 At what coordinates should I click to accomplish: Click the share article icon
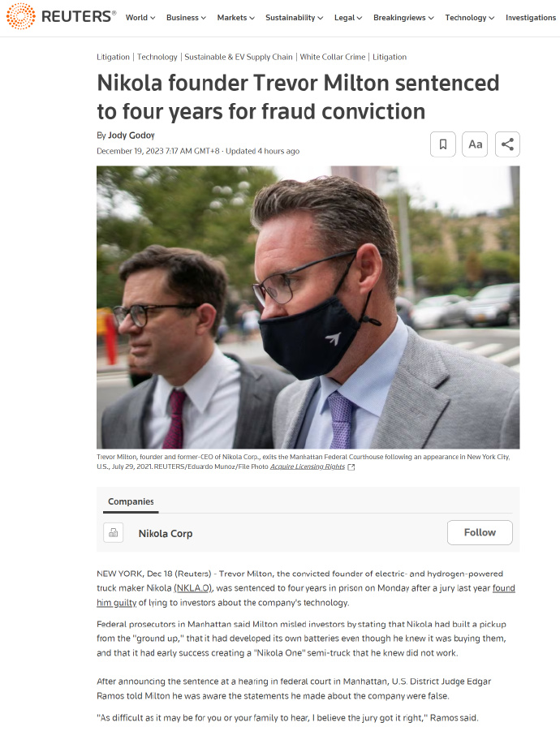pos(507,144)
